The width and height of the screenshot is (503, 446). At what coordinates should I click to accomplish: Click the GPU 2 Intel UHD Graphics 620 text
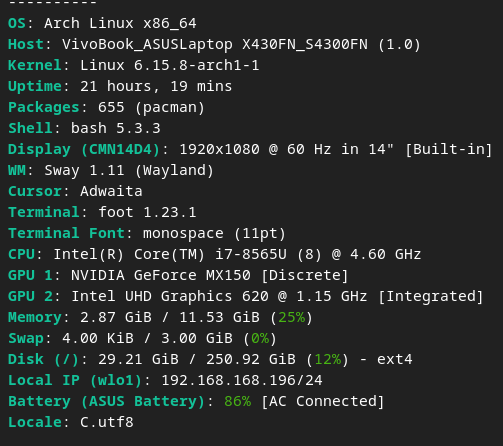point(170,297)
